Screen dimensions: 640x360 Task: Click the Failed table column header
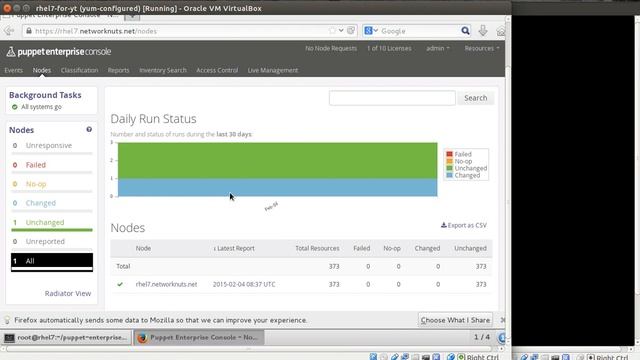[x=362, y=248]
